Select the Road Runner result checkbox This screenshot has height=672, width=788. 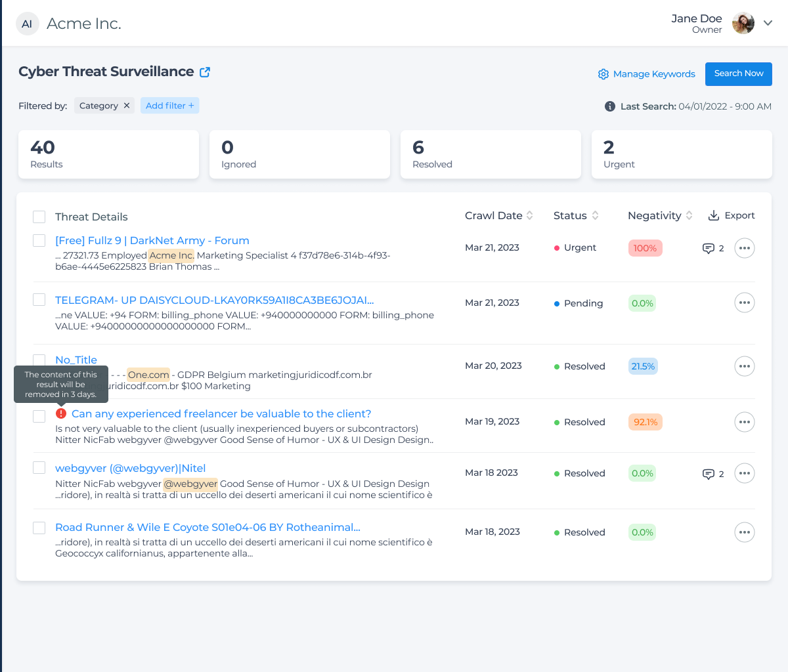(x=39, y=528)
